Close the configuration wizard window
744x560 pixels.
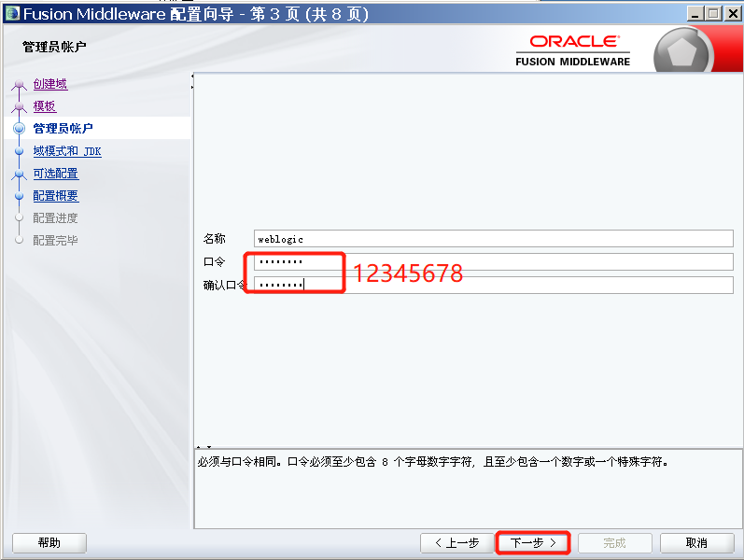tap(732, 13)
